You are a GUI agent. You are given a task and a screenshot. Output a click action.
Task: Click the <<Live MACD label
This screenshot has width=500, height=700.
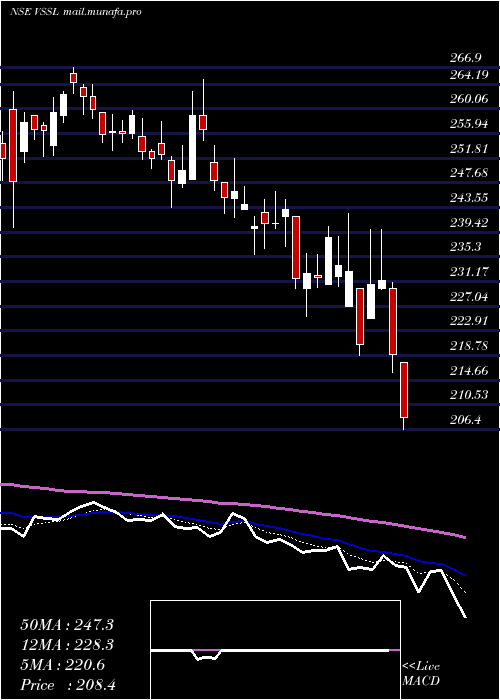[421, 674]
